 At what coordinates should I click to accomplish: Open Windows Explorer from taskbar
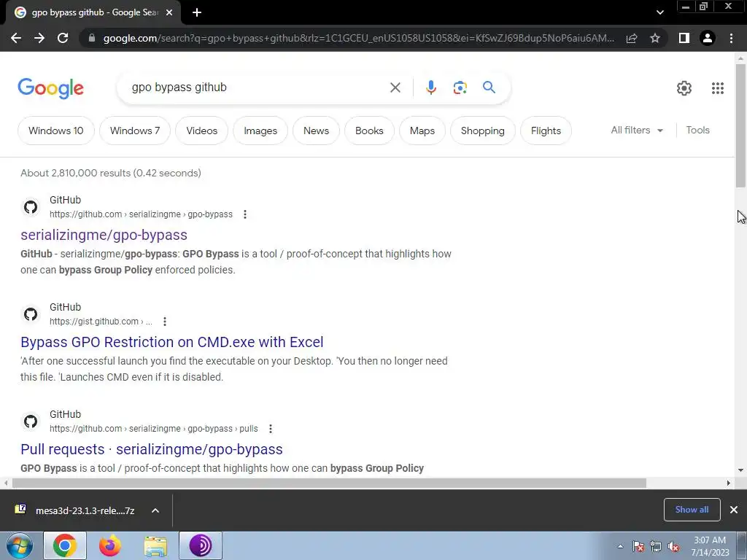tap(155, 545)
